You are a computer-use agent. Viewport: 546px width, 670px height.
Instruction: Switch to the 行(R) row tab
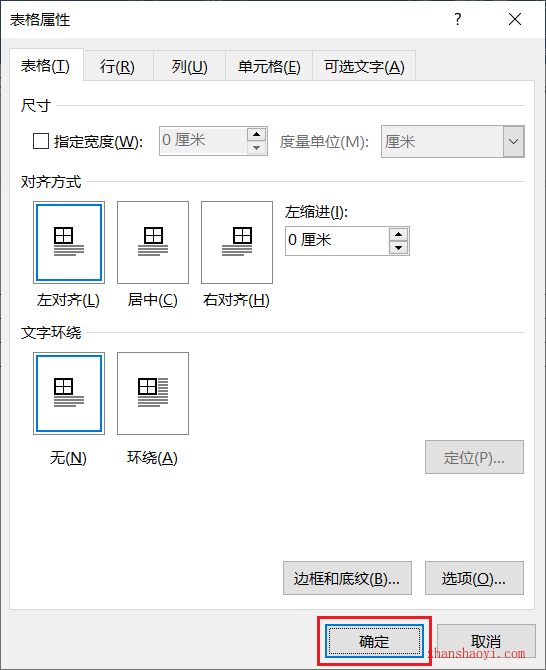tap(117, 66)
